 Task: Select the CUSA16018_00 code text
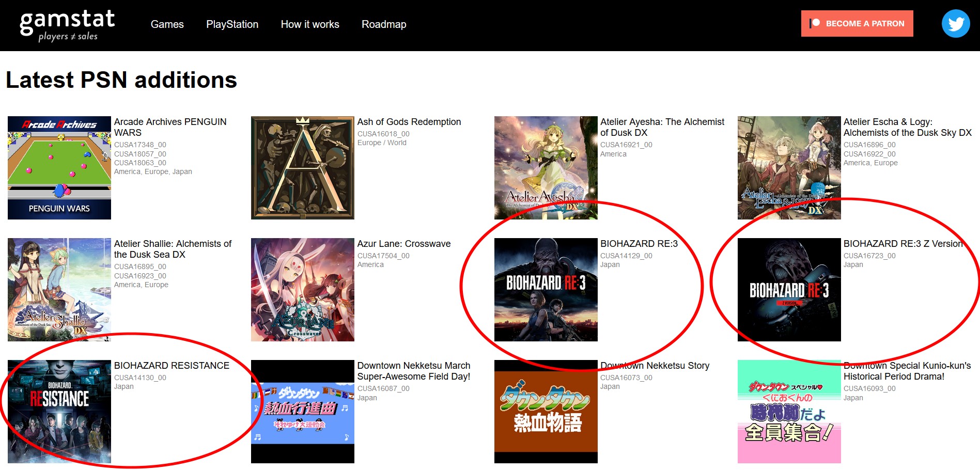(x=383, y=134)
